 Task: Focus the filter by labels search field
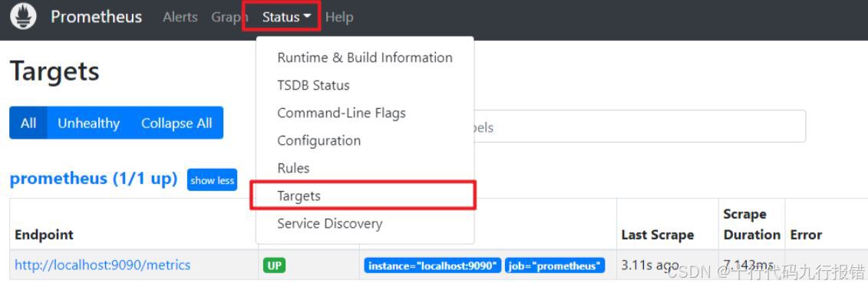(639, 127)
